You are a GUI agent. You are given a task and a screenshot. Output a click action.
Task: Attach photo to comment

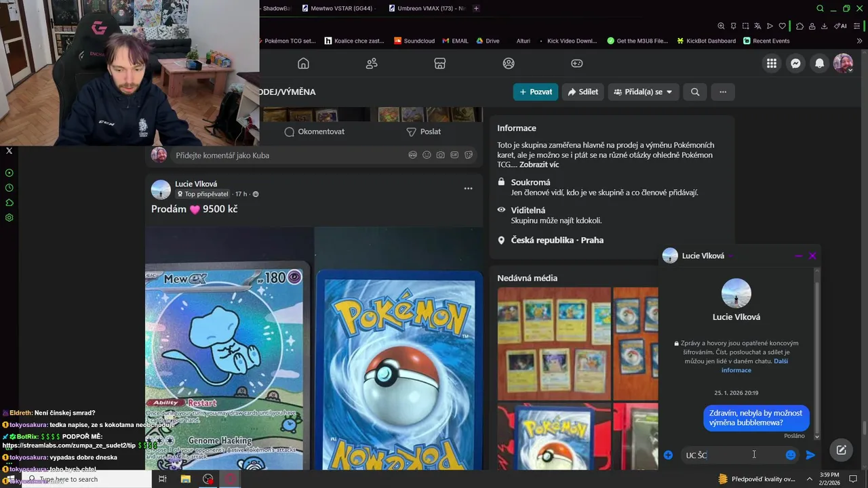tap(441, 155)
